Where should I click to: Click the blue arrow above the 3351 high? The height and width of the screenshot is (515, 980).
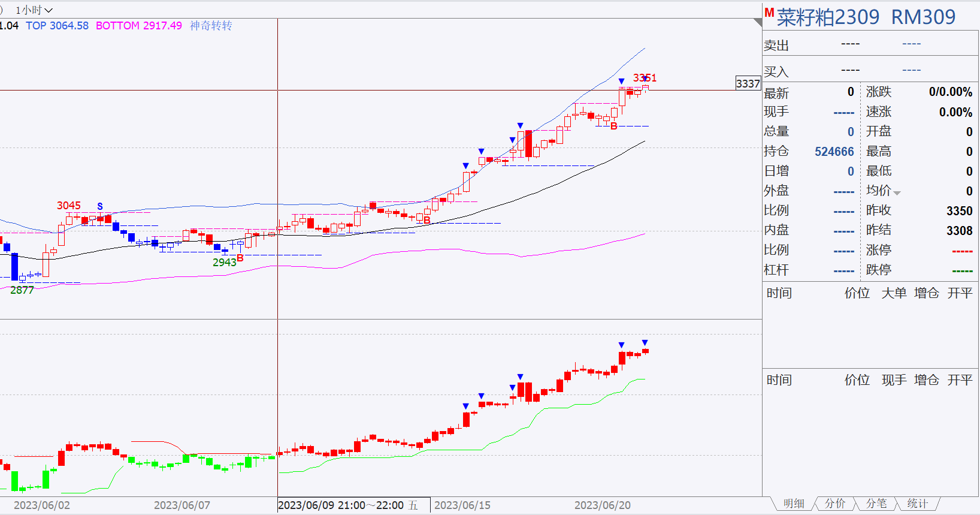coord(645,79)
